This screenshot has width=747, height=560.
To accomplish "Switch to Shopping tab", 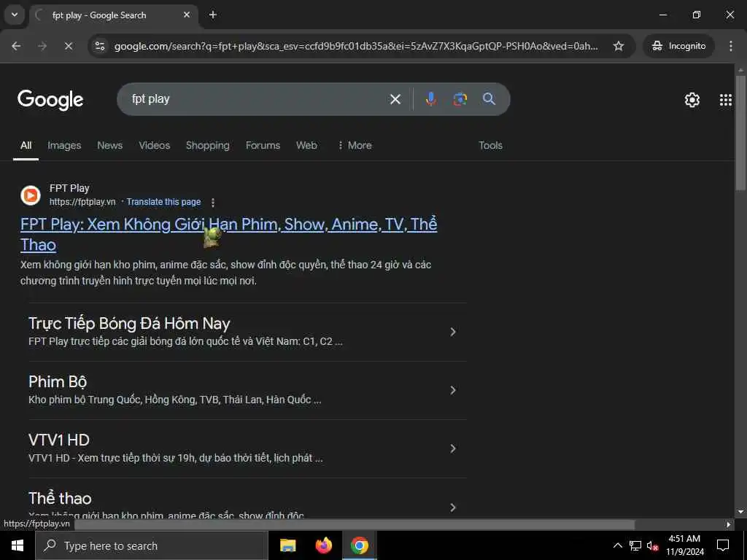I will 208,146.
